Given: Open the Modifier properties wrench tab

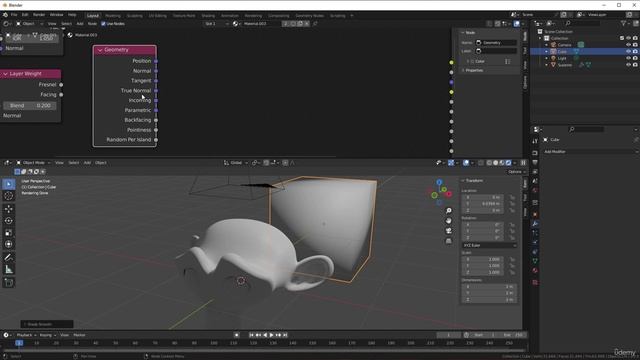Looking at the screenshot, I should tap(535, 224).
